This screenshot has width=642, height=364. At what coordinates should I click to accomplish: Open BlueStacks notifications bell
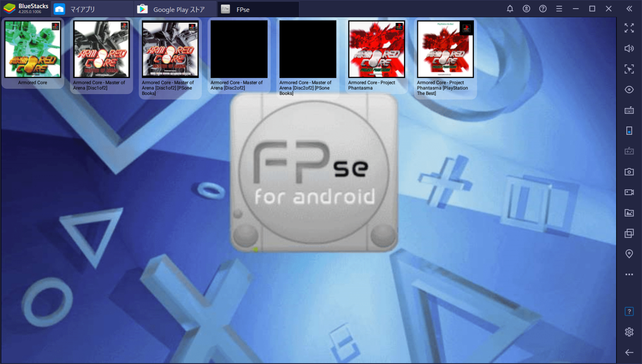(510, 9)
